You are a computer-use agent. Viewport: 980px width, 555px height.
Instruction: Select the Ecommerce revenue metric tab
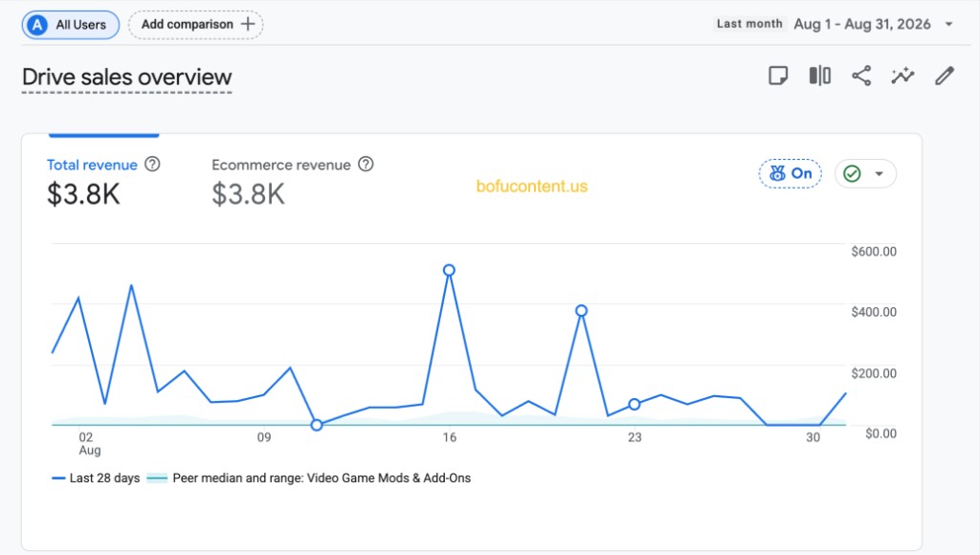coord(292,179)
